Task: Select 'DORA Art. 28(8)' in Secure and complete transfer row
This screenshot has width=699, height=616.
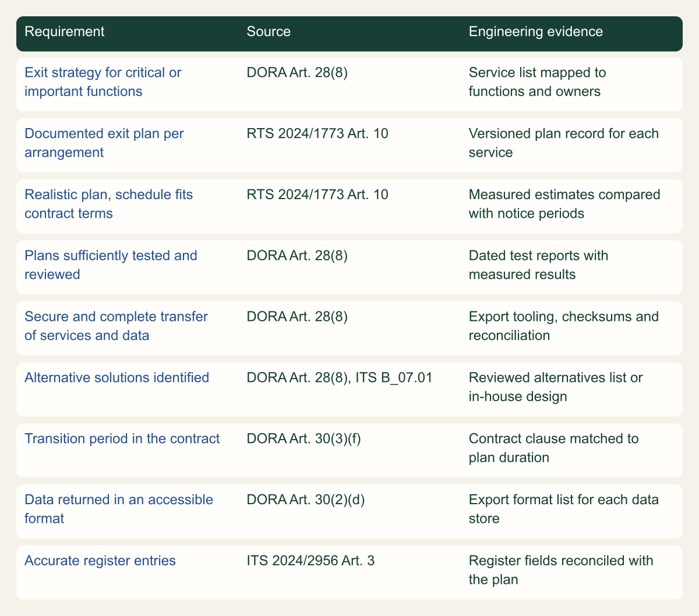Action: [x=297, y=317]
